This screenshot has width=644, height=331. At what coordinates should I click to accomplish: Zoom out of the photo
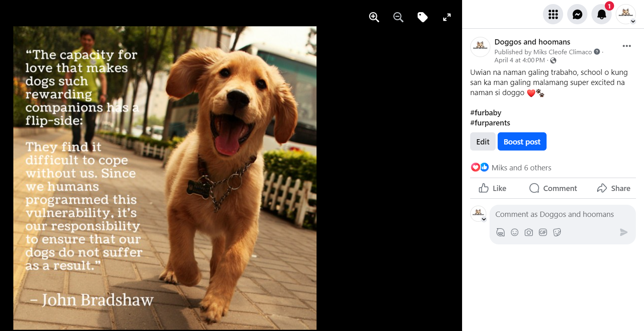point(398,17)
